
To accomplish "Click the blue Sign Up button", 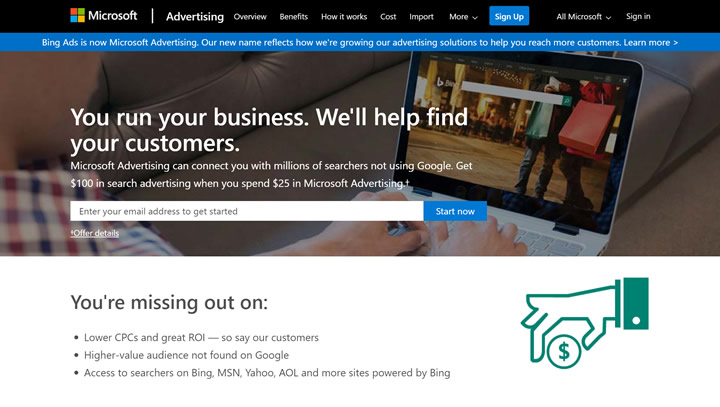I will pos(509,16).
